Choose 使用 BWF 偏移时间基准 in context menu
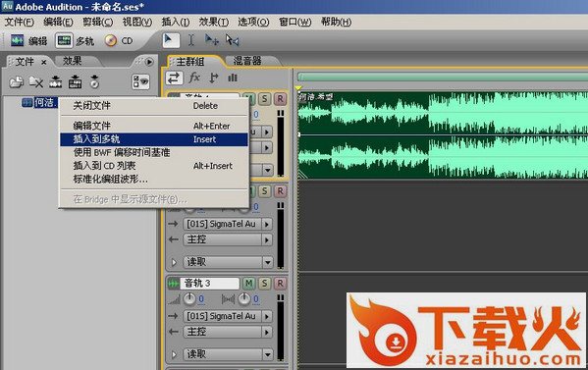The width and height of the screenshot is (588, 370). coord(154,152)
